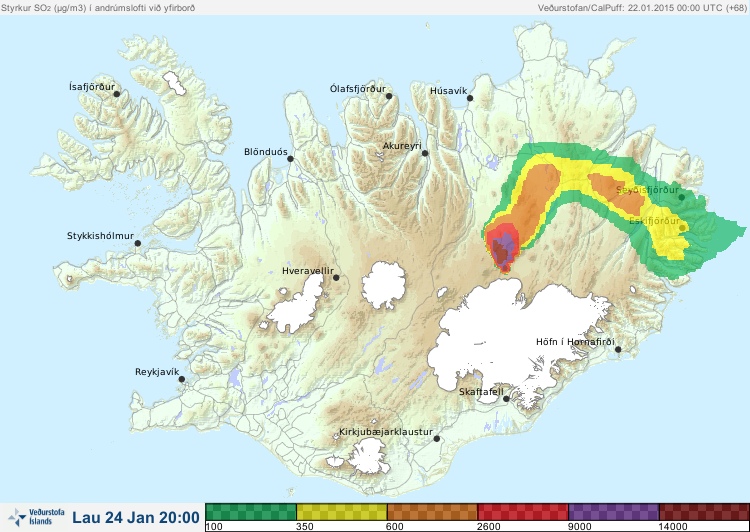Click the purple 9000 legend swatch
The height and width of the screenshot is (532, 750).
point(614,512)
